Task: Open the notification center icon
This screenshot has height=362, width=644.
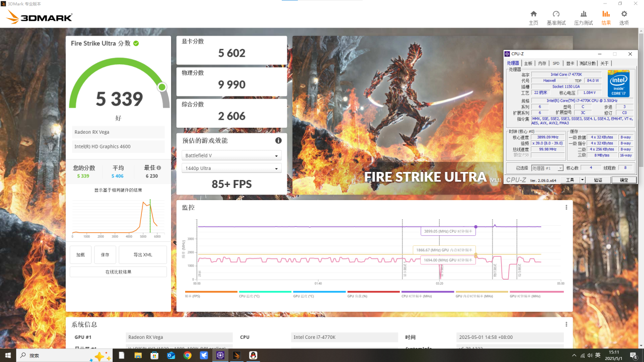Action: [634, 355]
